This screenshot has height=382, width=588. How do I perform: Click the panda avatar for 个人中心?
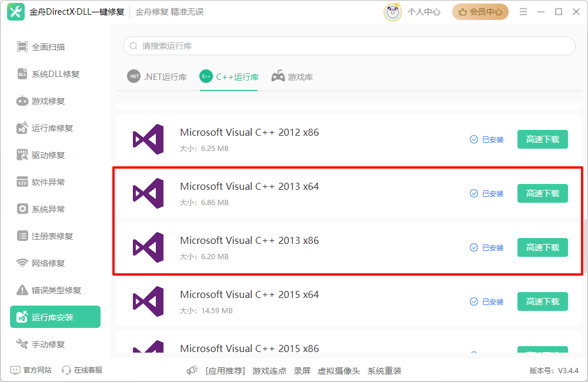[393, 12]
